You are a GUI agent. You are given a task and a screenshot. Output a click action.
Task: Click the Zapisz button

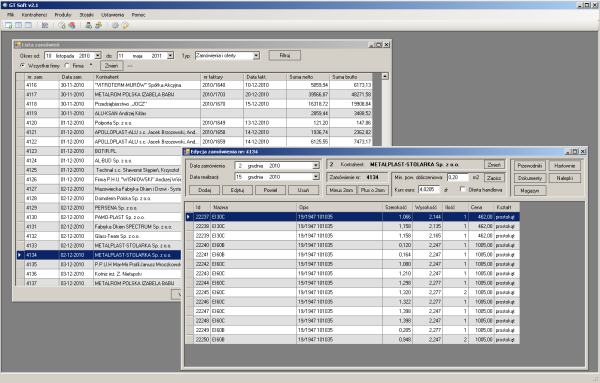(x=494, y=178)
